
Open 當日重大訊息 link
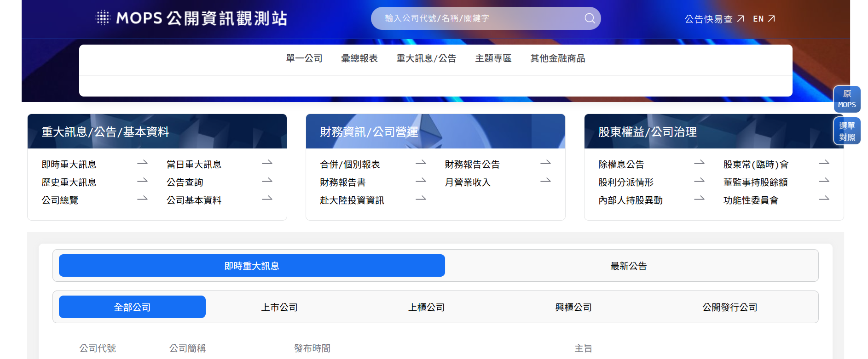point(194,165)
